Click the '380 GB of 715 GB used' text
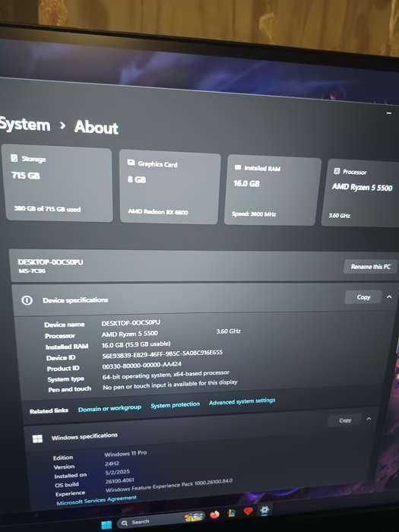 tap(47, 209)
